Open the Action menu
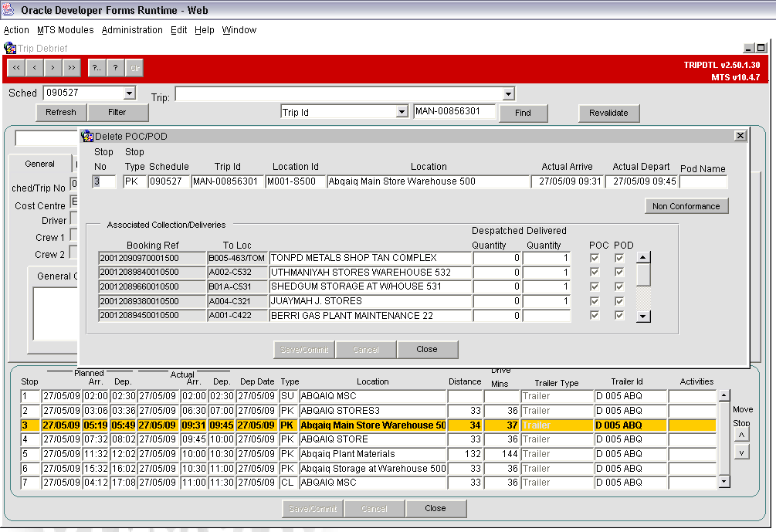This screenshot has height=532, width=776. coord(16,30)
